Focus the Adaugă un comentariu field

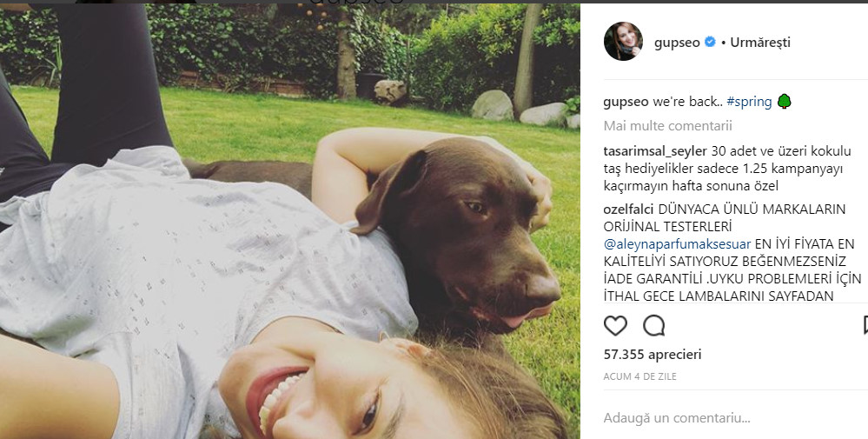tap(731, 418)
